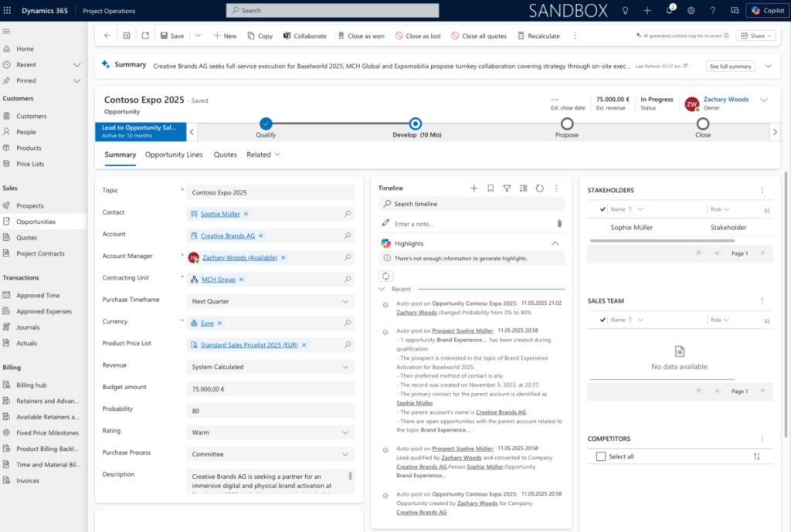
Task: Check the Select all box in Competitors
Action: (601, 456)
